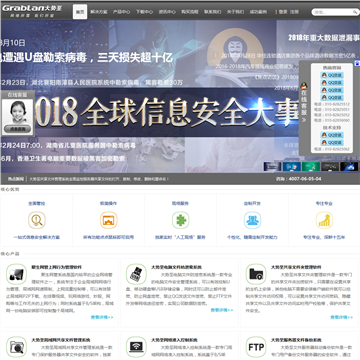Image resolution: width=360 pixels, height=360 pixels.
Task: Click the 聚生网管 product icon
Action: pos(16,274)
